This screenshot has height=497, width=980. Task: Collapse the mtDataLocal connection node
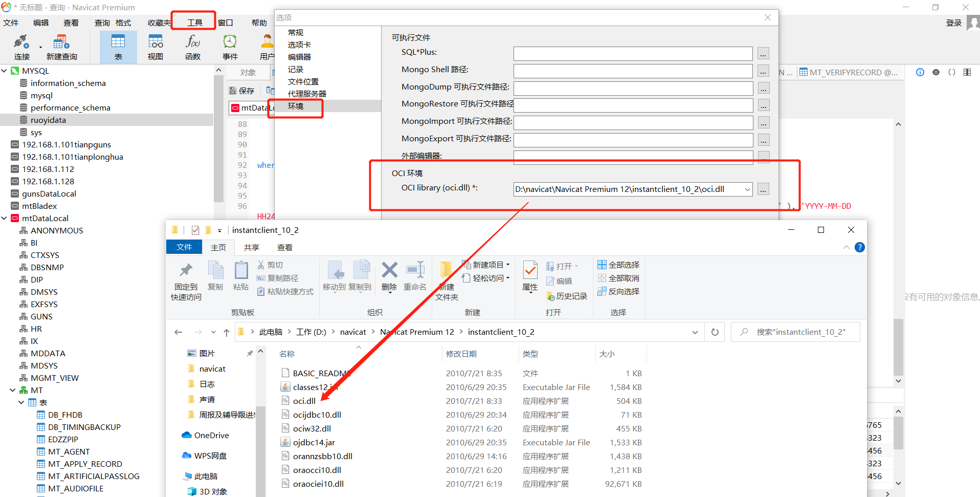[x=4, y=218]
